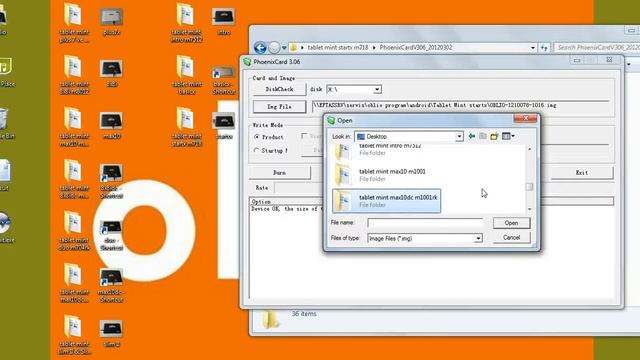Click the folder icon in Explorer details pane
This screenshot has height=360, width=640.
click(x=270, y=319)
